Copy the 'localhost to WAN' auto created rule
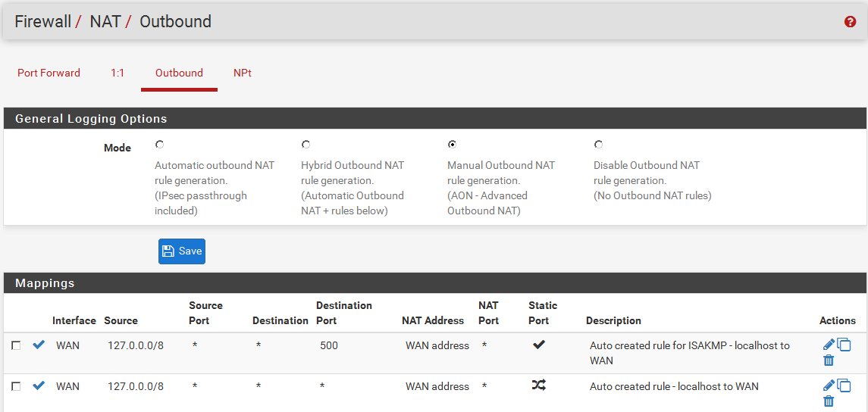868x412 pixels. pyautogui.click(x=844, y=385)
